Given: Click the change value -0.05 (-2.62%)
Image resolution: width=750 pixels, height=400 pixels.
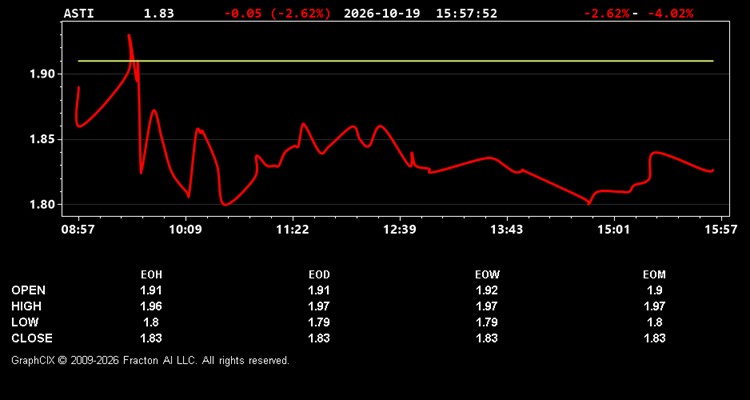Looking at the screenshot, I should click(277, 13).
